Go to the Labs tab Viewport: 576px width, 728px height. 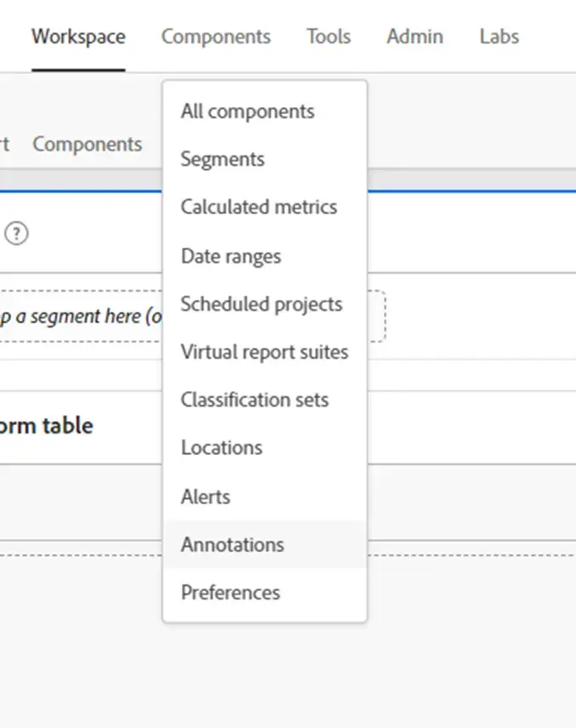click(x=499, y=37)
